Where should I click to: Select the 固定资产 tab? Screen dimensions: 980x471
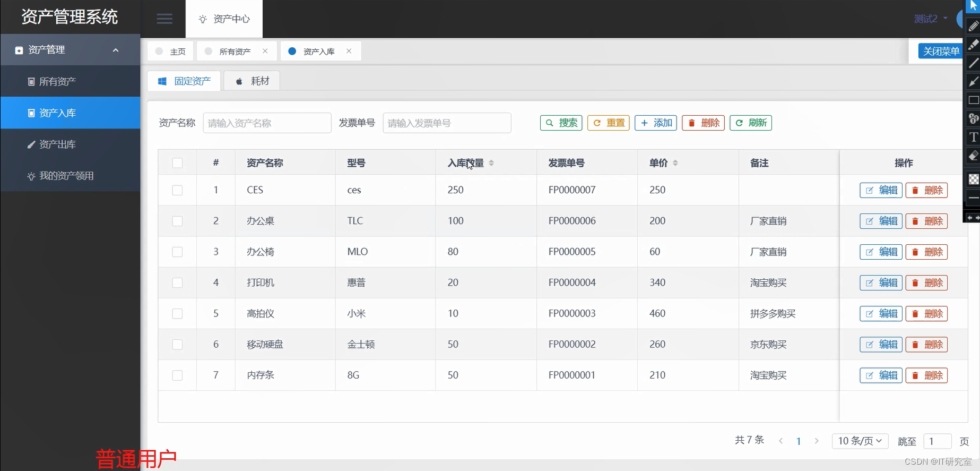184,81
